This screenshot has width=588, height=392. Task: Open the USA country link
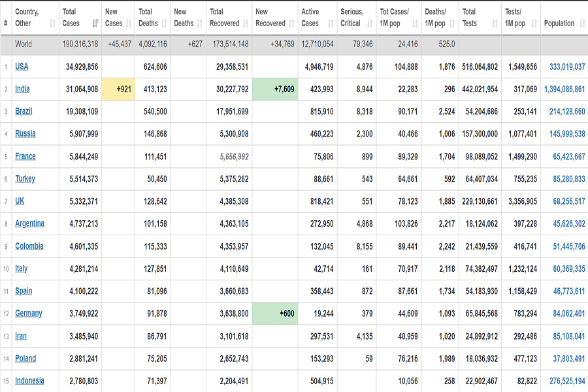22,67
